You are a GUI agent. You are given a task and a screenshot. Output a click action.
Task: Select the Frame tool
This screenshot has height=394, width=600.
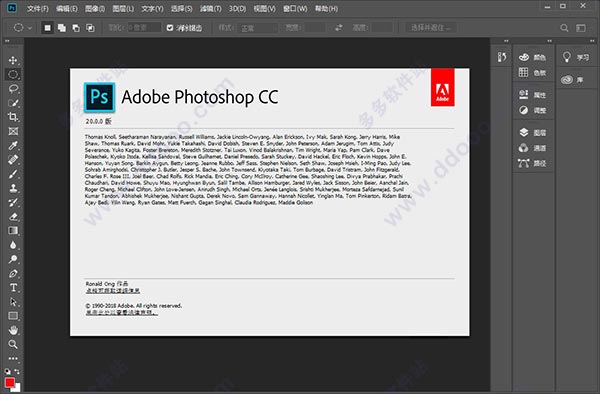13,131
